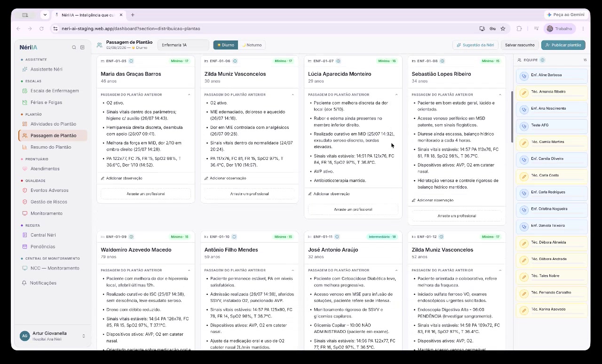The image size is (602, 364).
Task: Open the browser Extensions puzzle icon
Action: point(519,29)
